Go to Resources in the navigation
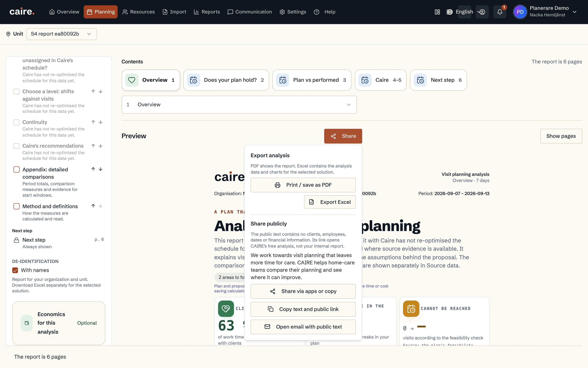588x368 pixels. (138, 12)
